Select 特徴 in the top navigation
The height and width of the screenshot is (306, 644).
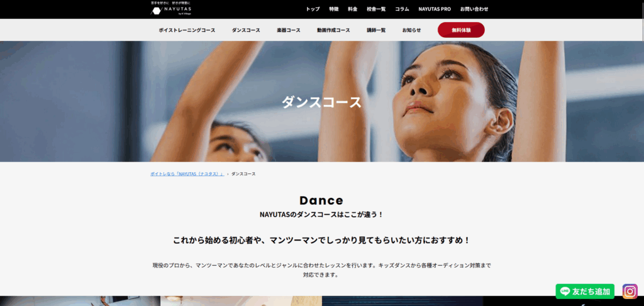[x=334, y=9]
